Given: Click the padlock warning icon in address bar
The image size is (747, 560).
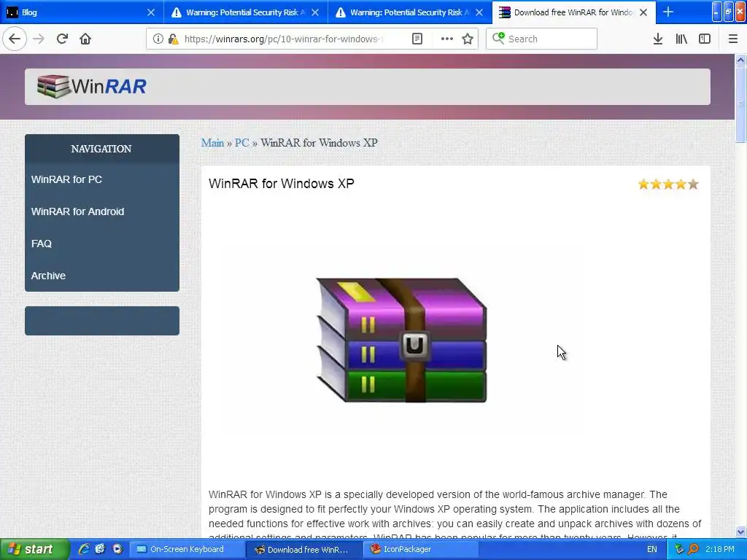Looking at the screenshot, I should point(173,39).
